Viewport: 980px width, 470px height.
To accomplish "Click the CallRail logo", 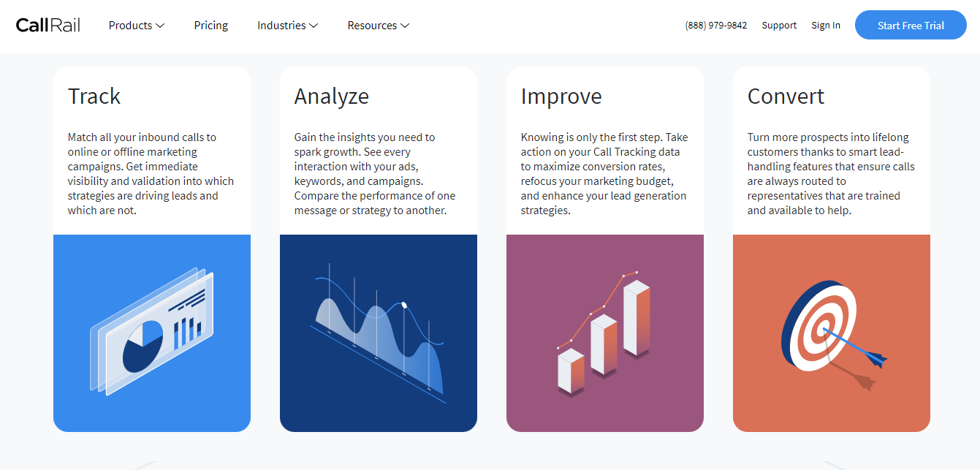I will (48, 26).
